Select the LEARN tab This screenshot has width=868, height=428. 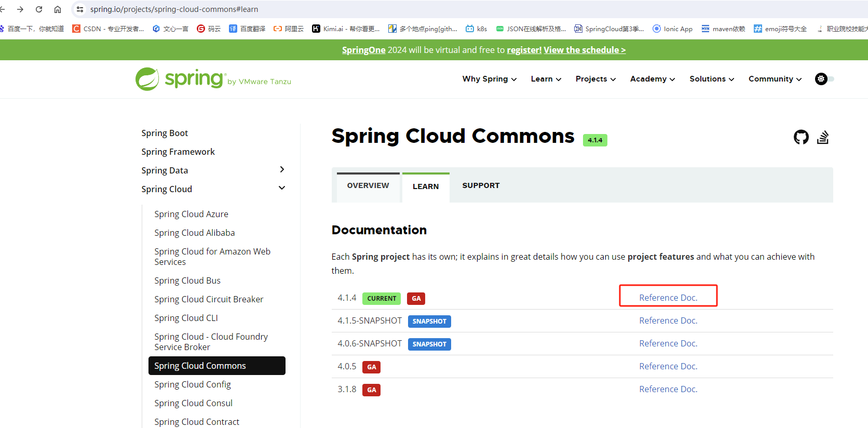pos(426,186)
